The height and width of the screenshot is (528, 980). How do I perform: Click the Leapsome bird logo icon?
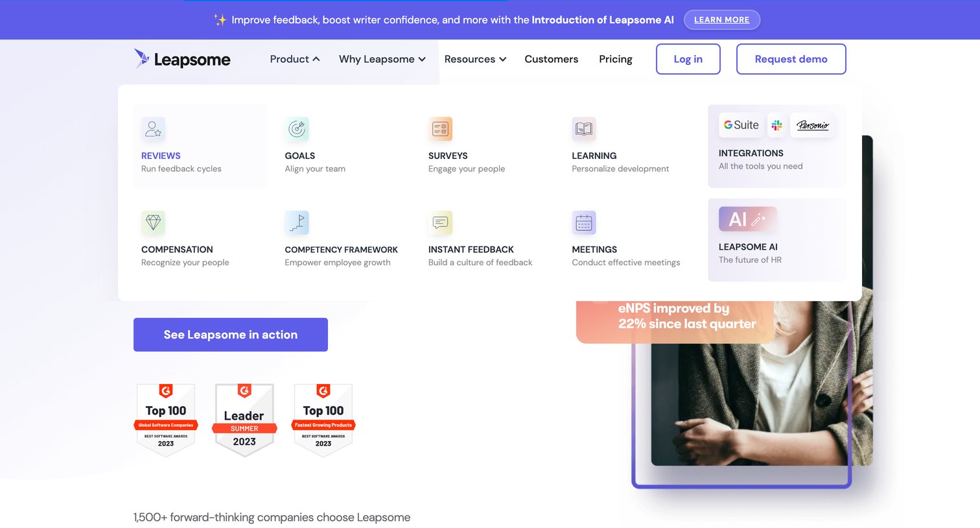[141, 58]
